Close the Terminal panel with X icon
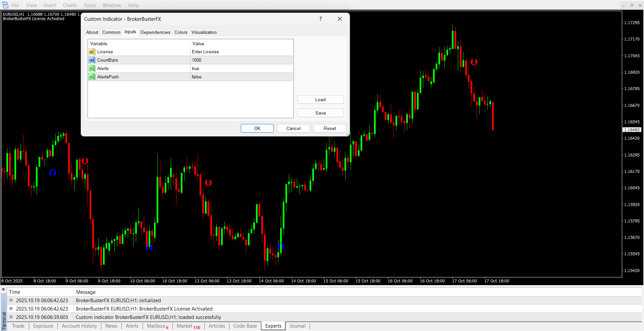This screenshot has height=331, width=644. [3, 289]
